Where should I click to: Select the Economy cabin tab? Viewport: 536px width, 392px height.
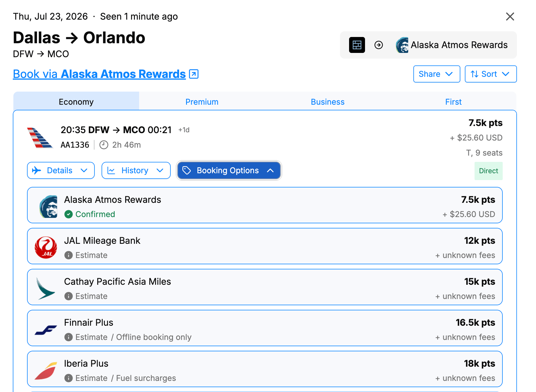pos(76,102)
